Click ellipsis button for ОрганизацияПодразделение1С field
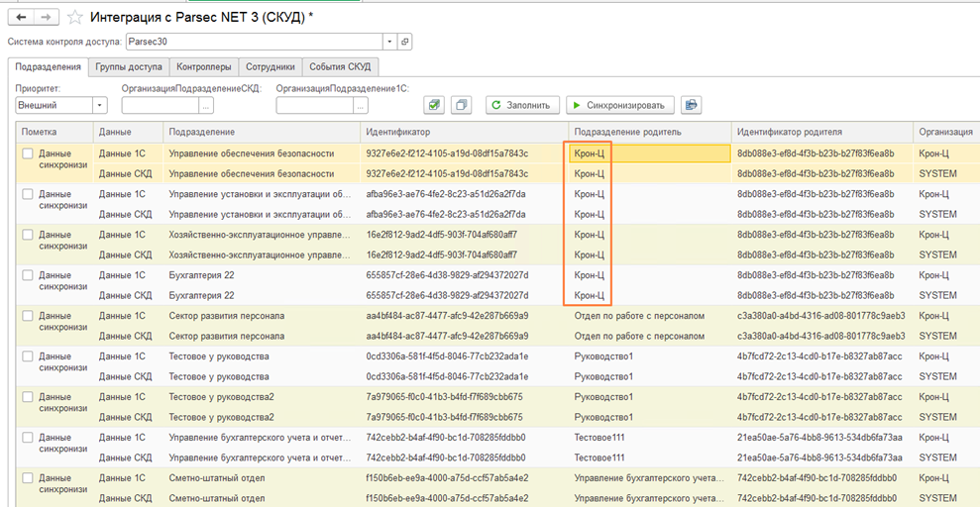980x507 pixels. [361, 105]
